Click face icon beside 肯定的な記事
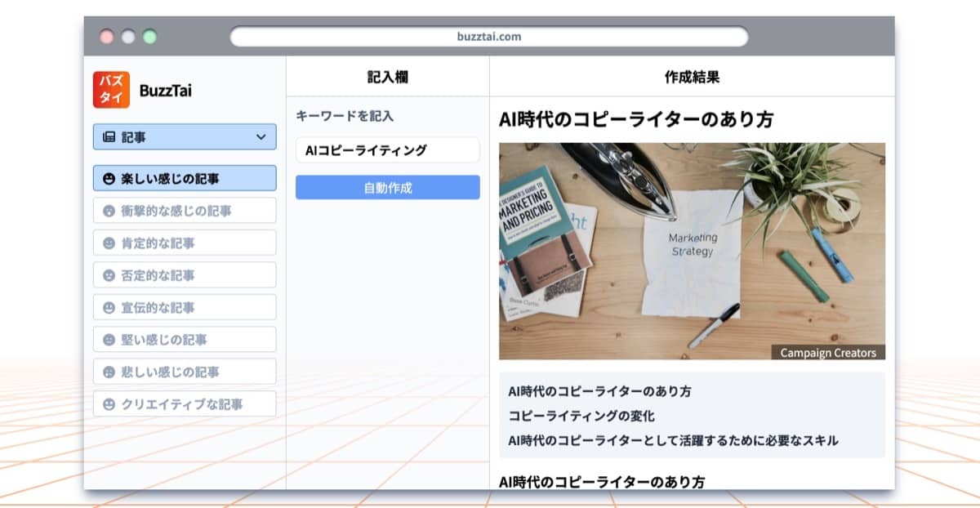Viewport: 980px width, 508px height. (109, 243)
